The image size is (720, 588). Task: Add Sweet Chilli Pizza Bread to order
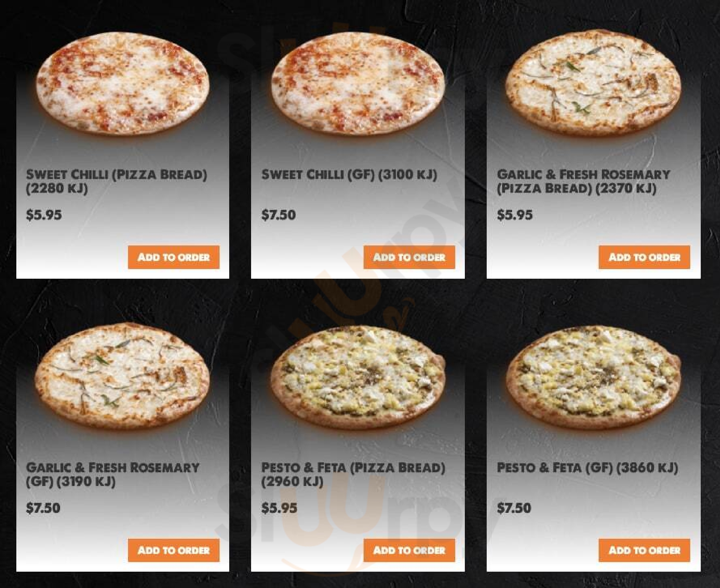pos(174,257)
